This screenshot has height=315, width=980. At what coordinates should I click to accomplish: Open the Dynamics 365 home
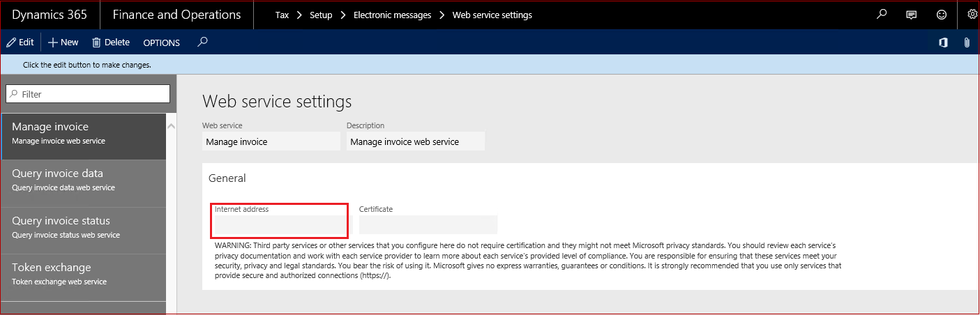[x=50, y=15]
